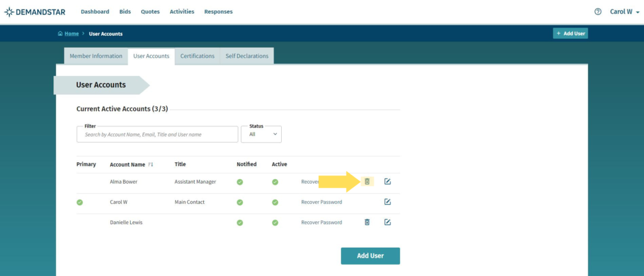Toggle Notified status for Danielle Lewis
The height and width of the screenshot is (276, 644).
coord(240,222)
